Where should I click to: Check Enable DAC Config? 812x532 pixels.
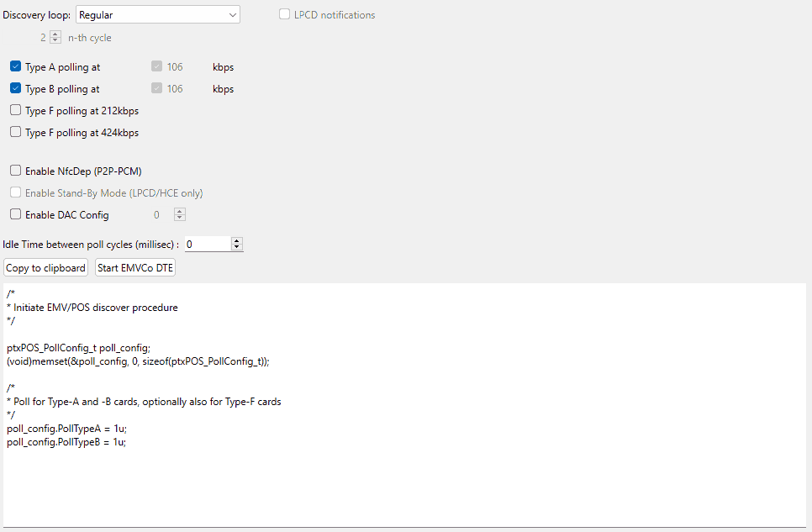pos(15,214)
